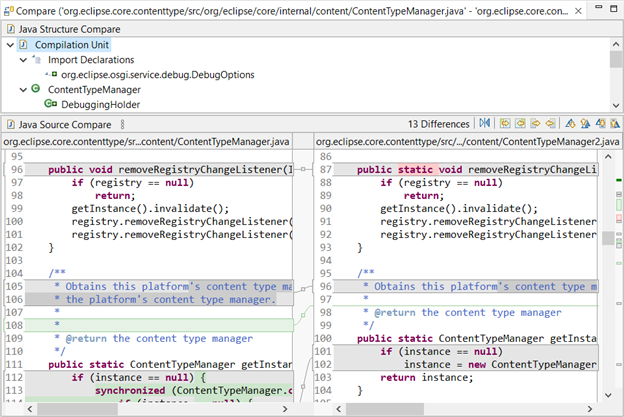This screenshot has height=417, width=624.
Task: Click left file path ContentTypeManager.java
Action: [146, 142]
